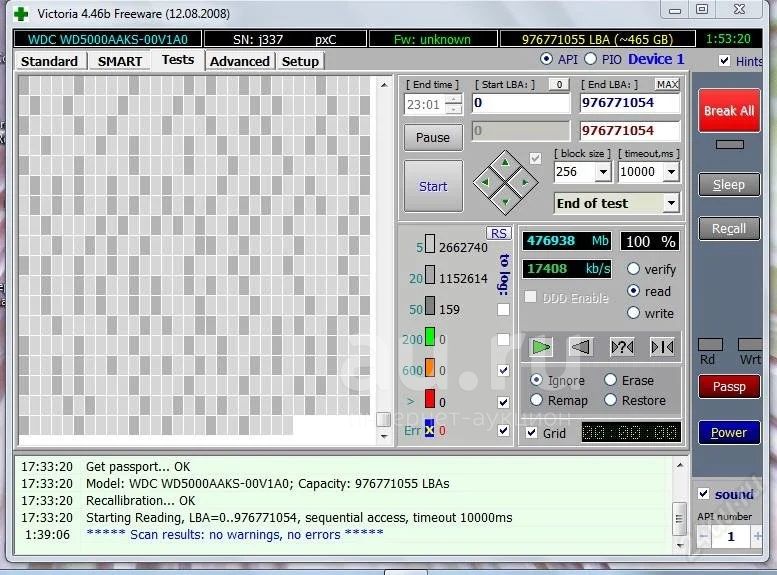
Task: Click the red Break All button
Action: coord(728,111)
